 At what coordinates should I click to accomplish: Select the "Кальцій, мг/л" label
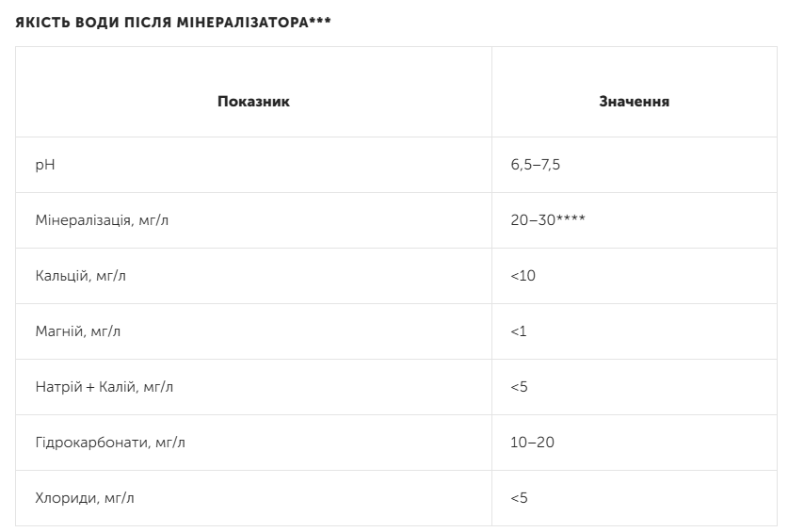pos(79,276)
